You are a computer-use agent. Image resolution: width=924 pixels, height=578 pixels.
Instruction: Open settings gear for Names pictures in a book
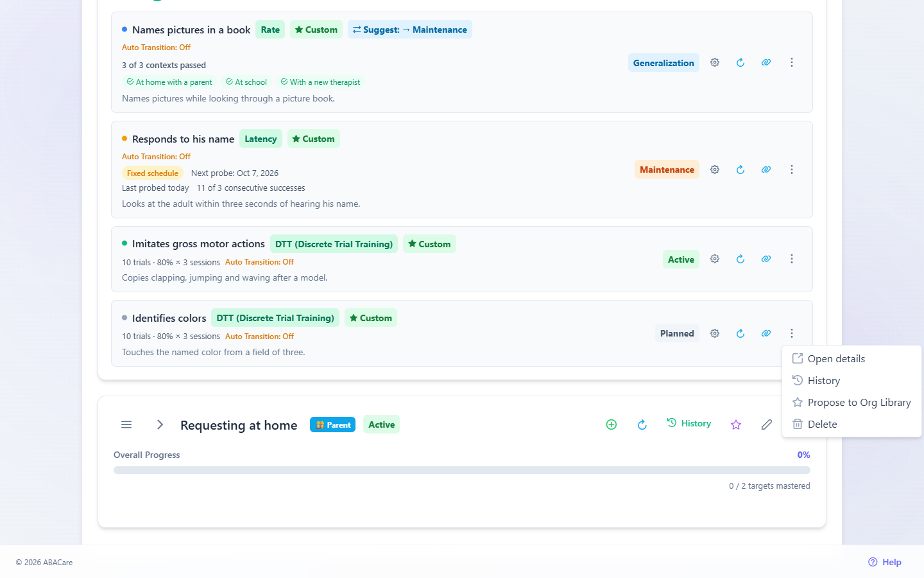[715, 62]
